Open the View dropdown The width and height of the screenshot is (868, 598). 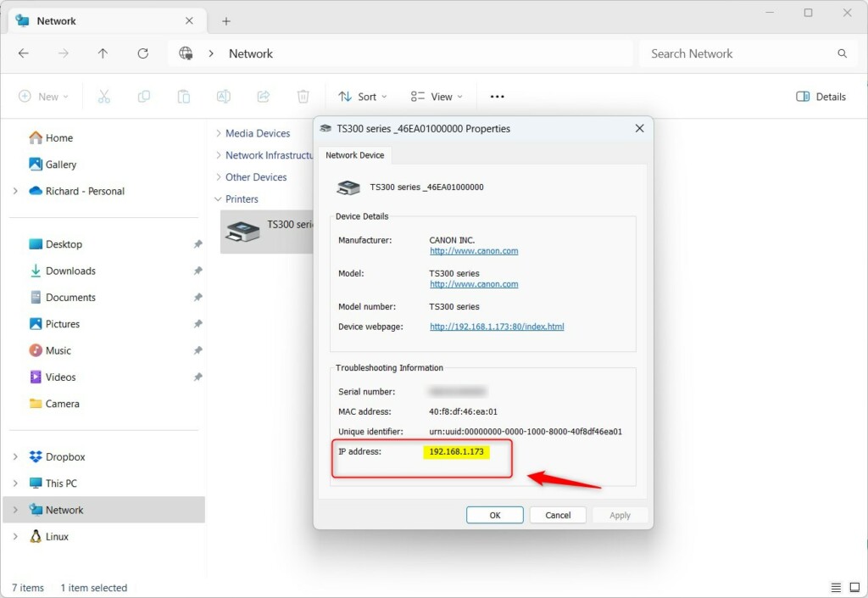(x=436, y=96)
